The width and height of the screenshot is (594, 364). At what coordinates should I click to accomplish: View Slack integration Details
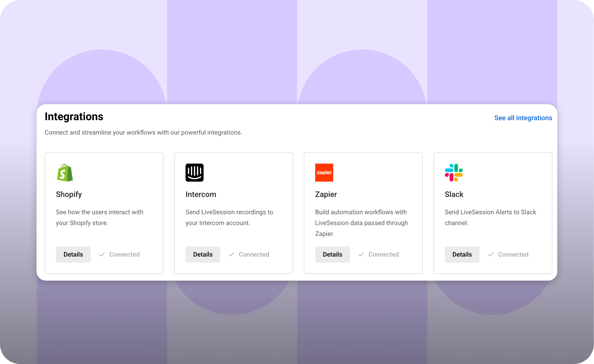[x=462, y=254]
